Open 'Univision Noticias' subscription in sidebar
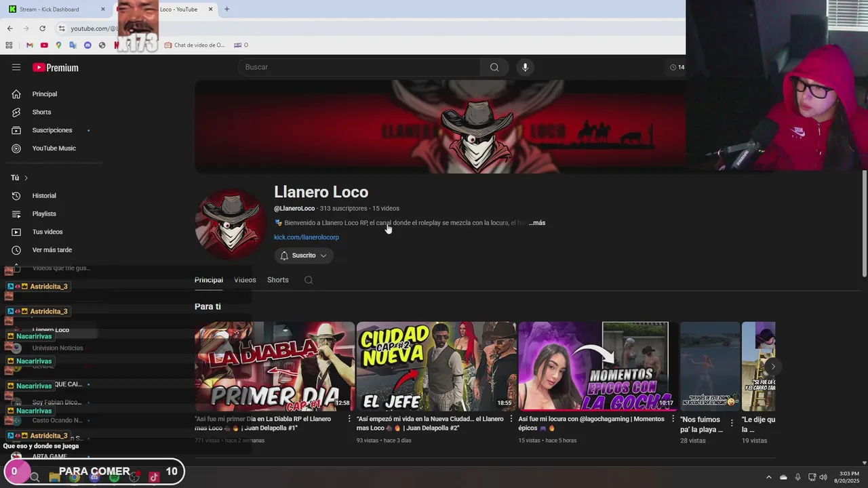The width and height of the screenshot is (868, 488). 58,348
